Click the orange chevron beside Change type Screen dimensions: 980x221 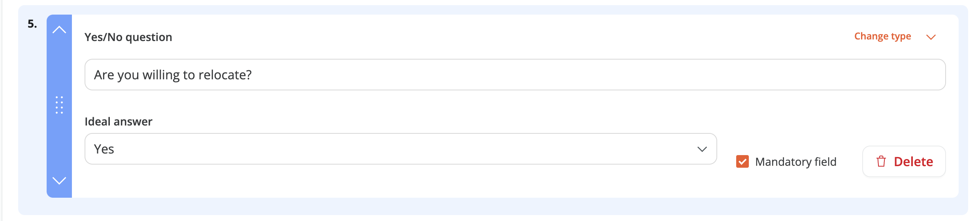931,37
